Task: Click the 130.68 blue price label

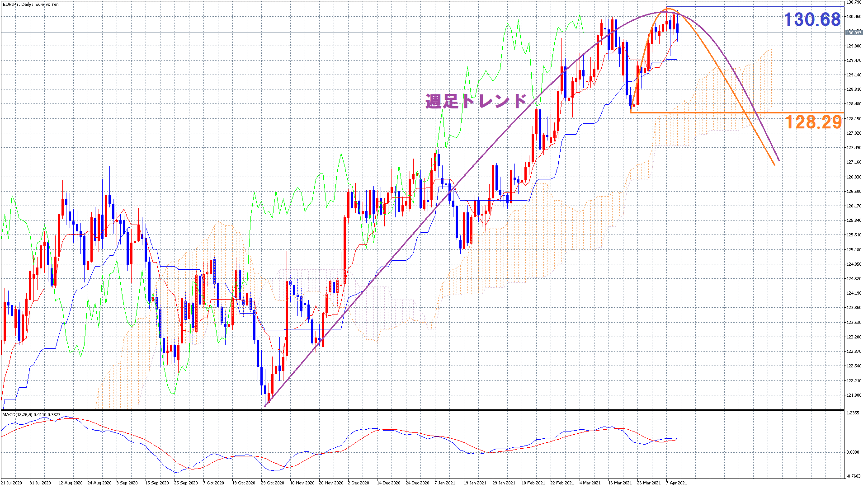Action: pos(812,19)
